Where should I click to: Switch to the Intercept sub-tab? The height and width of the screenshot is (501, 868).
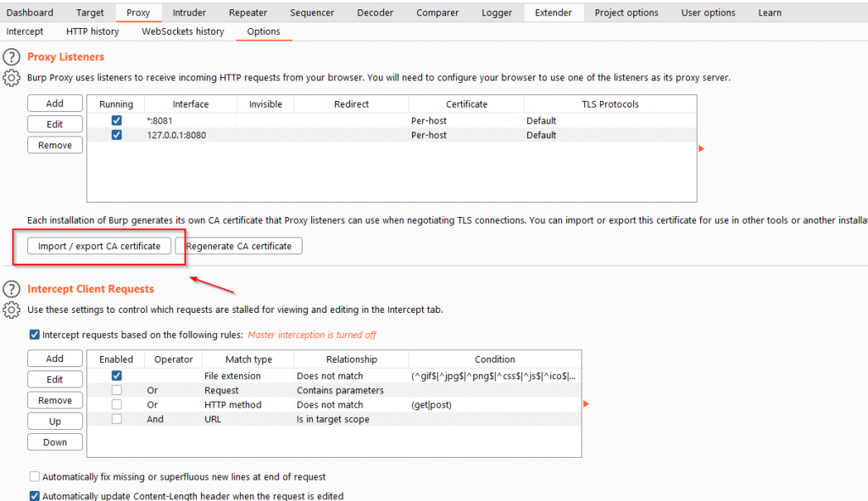tap(25, 31)
